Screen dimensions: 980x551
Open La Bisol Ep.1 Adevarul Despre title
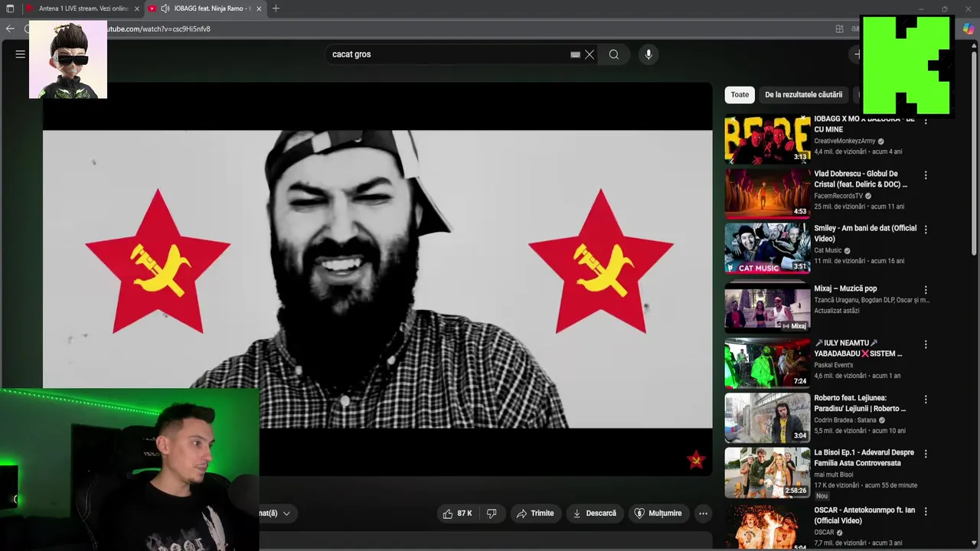coord(864,458)
